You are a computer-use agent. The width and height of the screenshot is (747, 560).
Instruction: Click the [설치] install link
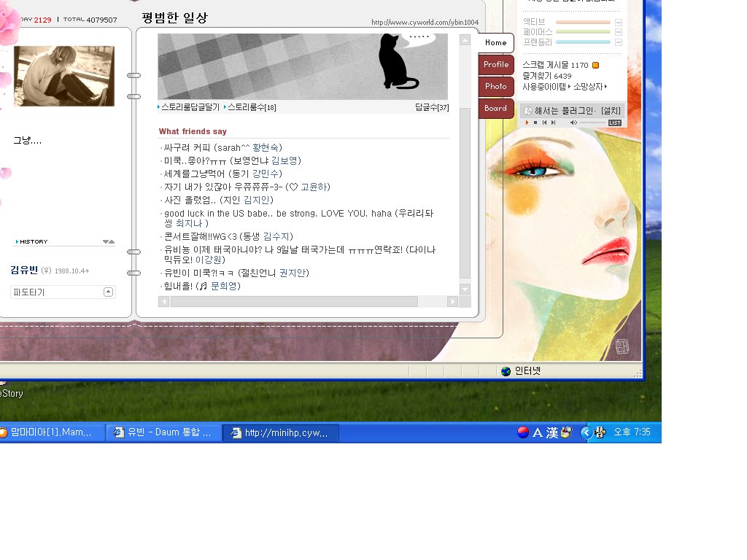tap(611, 111)
